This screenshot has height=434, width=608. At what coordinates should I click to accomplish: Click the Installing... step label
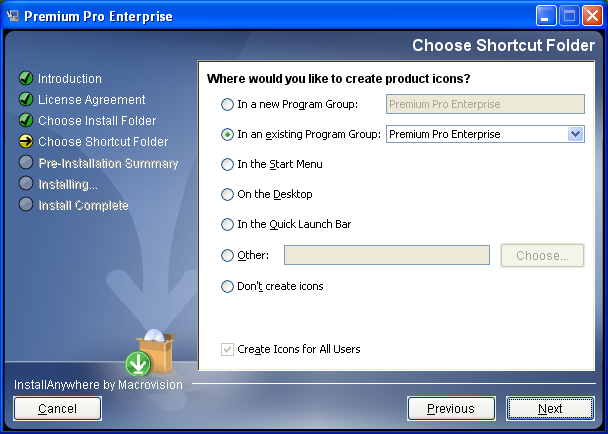pos(68,184)
